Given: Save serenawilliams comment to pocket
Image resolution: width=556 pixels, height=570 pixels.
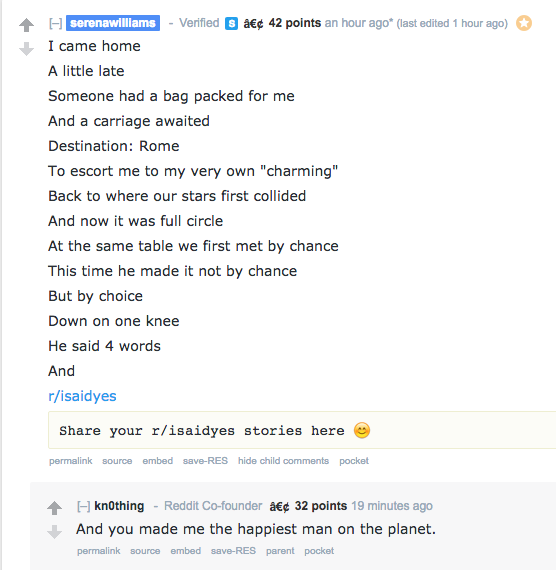Looking at the screenshot, I should point(354,461).
